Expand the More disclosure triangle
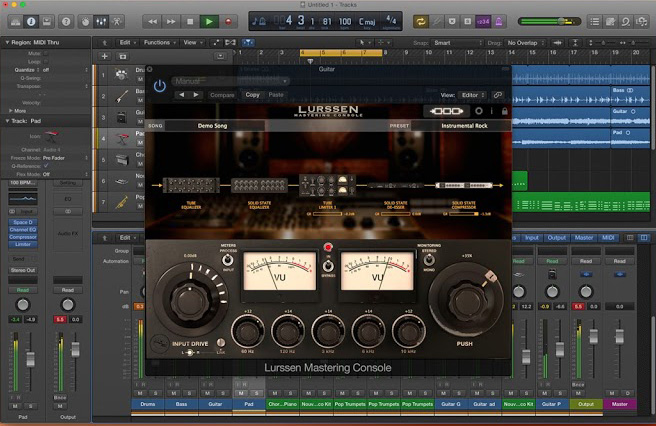656x426 pixels. (10, 111)
